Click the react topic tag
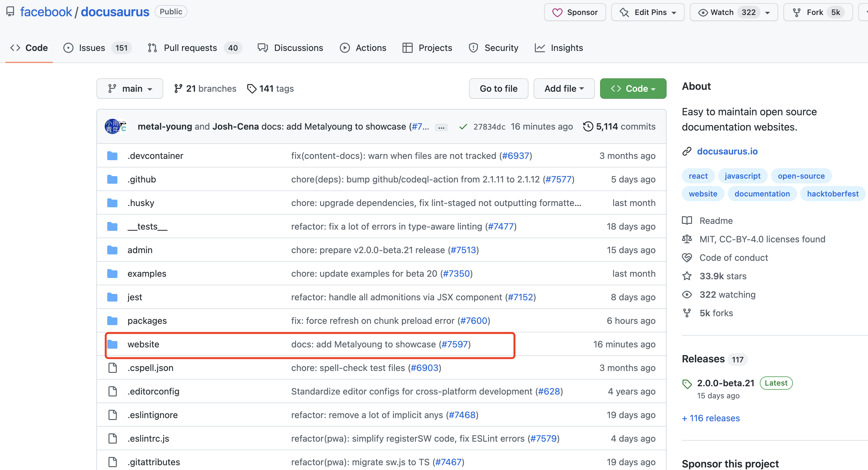This screenshot has height=470, width=868. (x=698, y=176)
